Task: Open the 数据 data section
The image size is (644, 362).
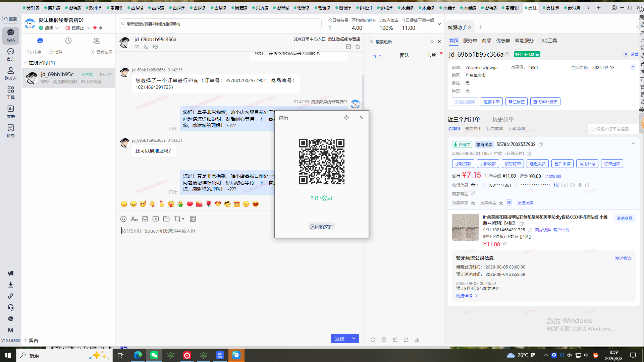Action: coord(11,112)
